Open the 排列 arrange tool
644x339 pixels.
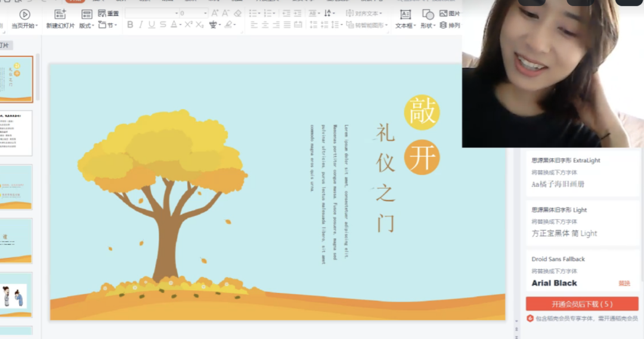(x=450, y=26)
